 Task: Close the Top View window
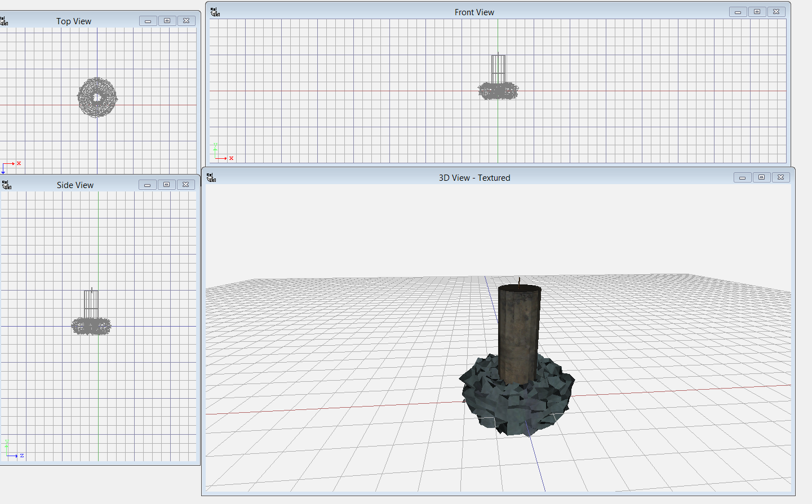coord(186,21)
